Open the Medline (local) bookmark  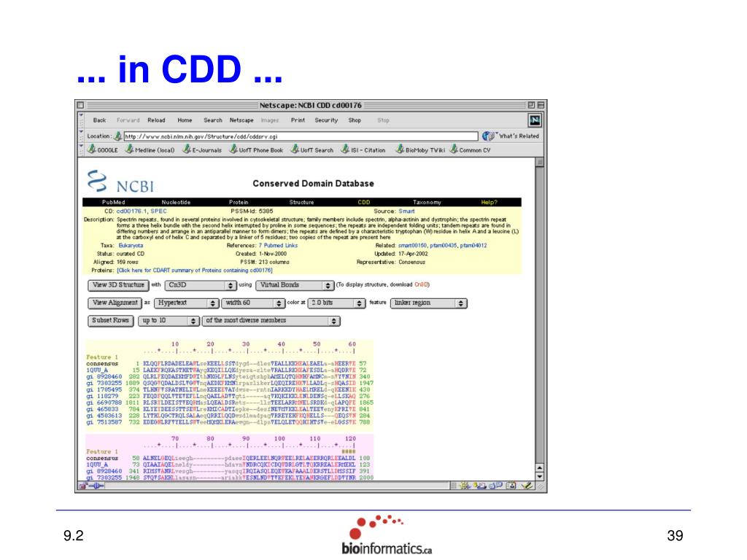150,150
